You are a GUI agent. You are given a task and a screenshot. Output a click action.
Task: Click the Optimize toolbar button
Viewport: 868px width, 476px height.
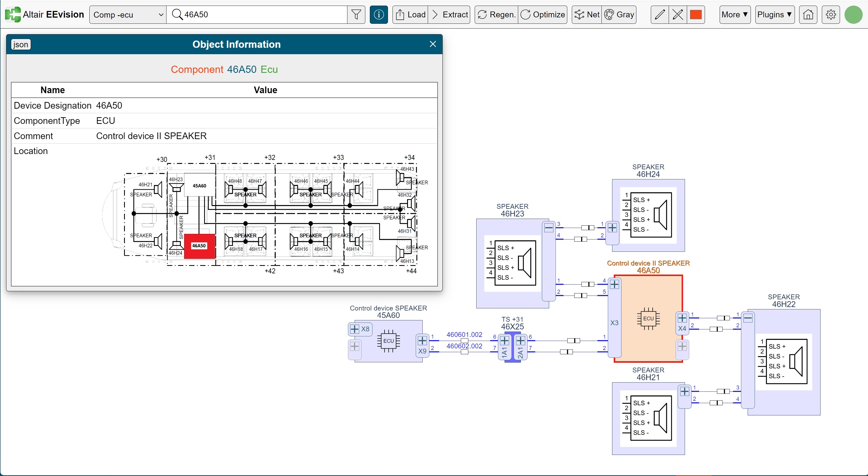(542, 14)
